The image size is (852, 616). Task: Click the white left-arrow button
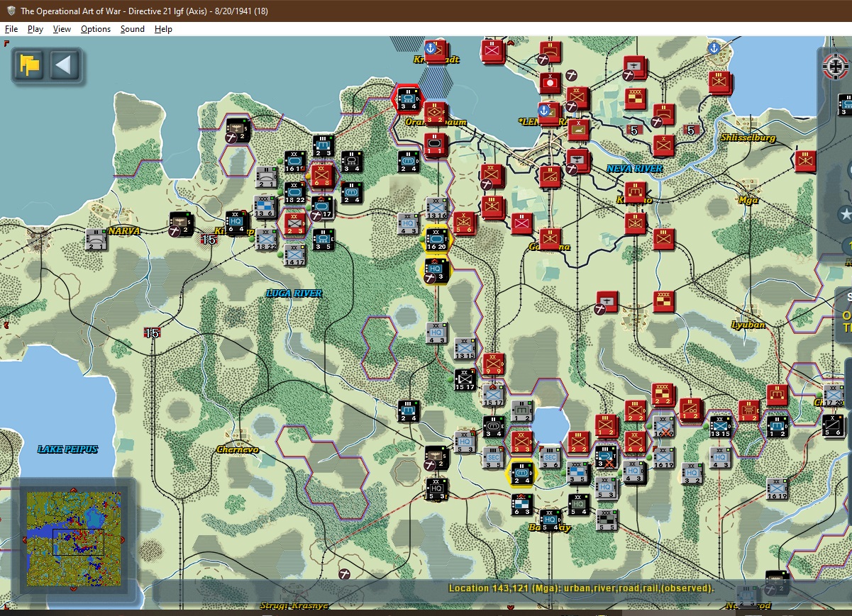63,66
